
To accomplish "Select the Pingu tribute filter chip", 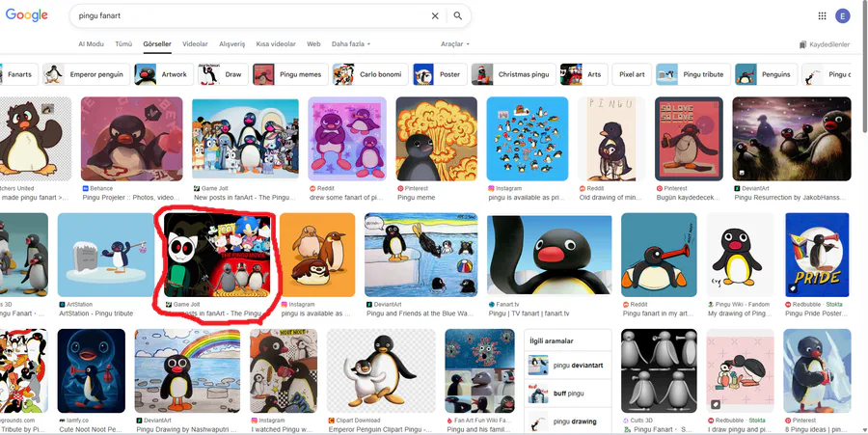I will [693, 74].
